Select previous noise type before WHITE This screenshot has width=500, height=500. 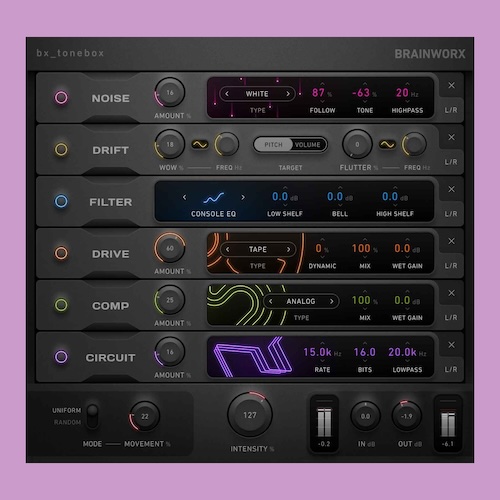click(x=227, y=94)
